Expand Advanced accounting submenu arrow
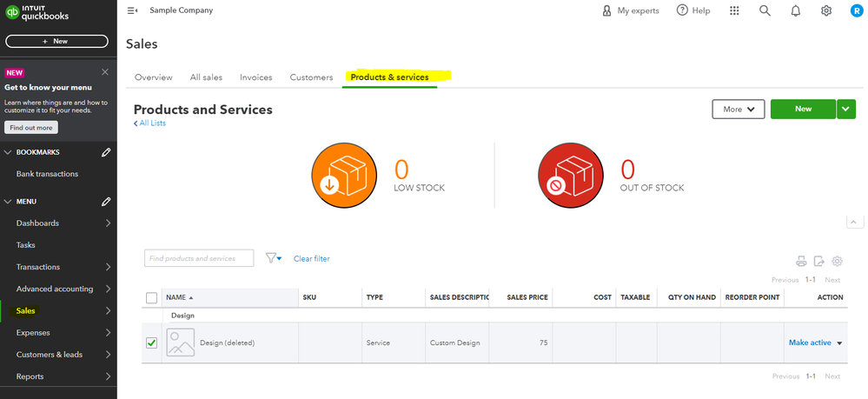 pos(108,289)
